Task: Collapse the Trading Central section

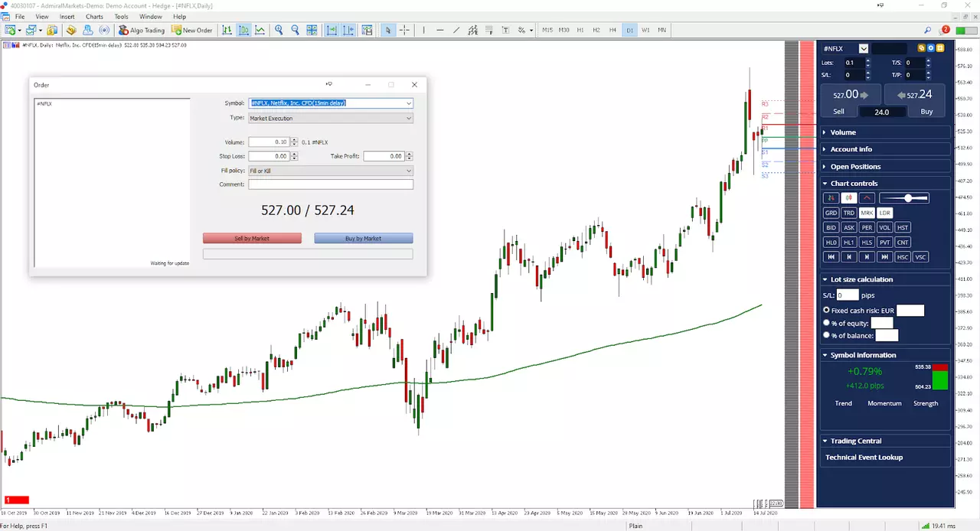Action: (x=884, y=441)
